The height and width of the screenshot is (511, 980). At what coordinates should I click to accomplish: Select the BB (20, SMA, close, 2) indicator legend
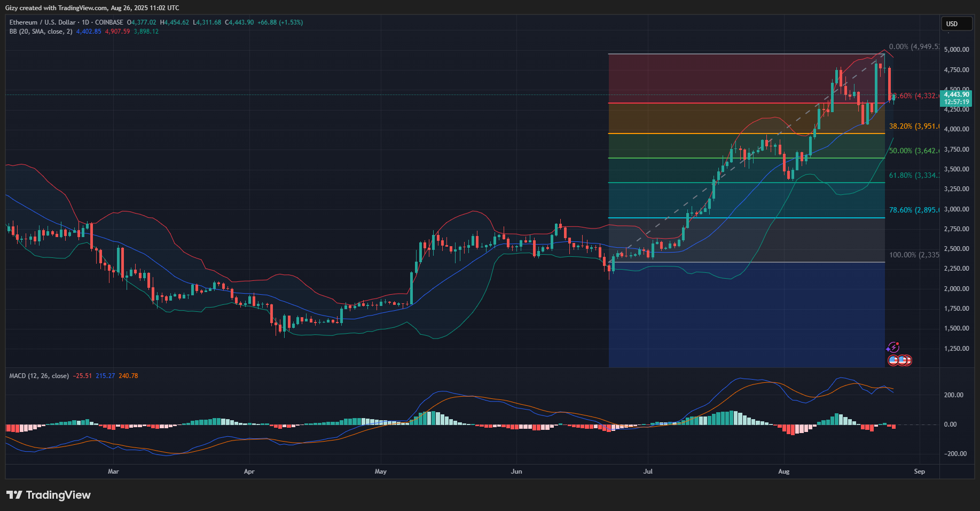[x=41, y=32]
